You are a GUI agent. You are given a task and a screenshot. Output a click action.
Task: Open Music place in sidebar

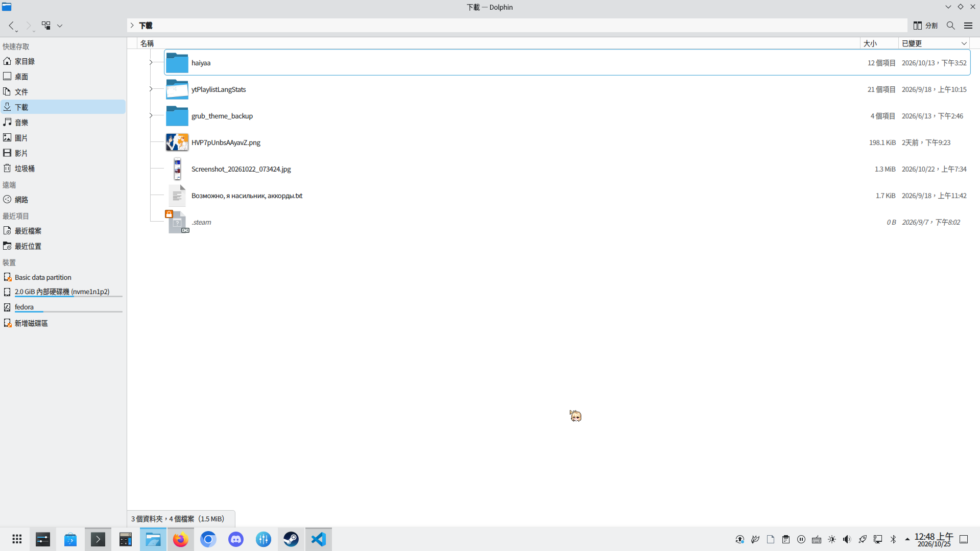pyautogui.click(x=63, y=123)
